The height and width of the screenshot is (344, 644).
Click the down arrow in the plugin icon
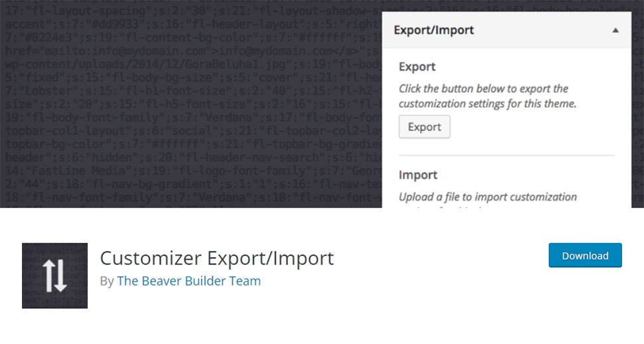(60, 276)
